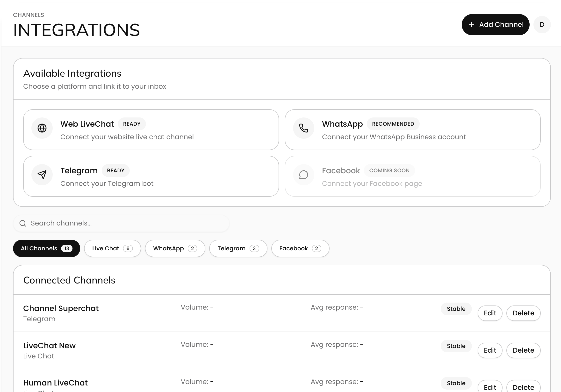
Task: Click the READY badge on Web LiveChat
Action: 132,124
